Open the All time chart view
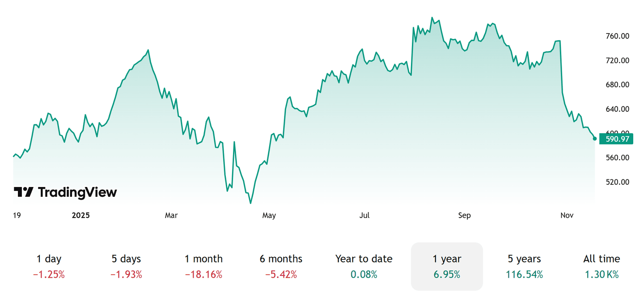644x301 pixels. [601, 259]
